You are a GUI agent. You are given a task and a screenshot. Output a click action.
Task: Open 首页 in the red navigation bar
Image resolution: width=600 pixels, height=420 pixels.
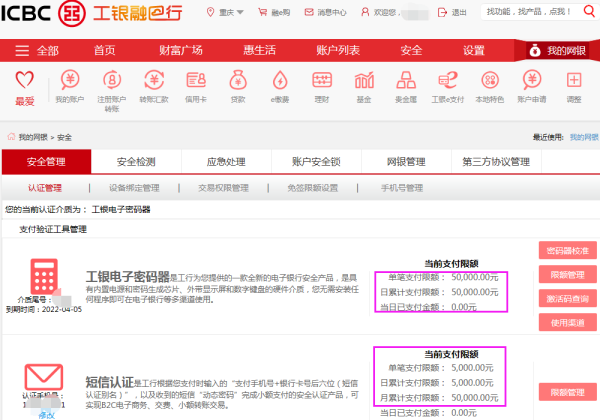click(x=104, y=50)
